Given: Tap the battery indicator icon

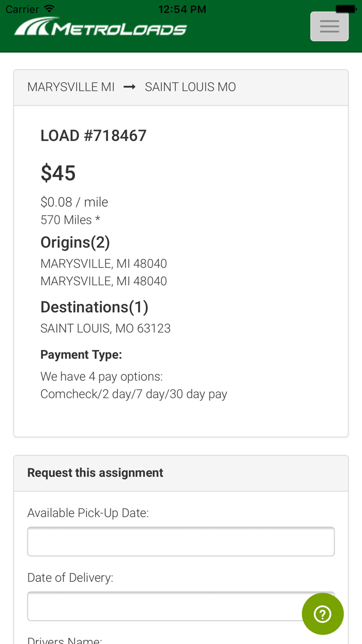Looking at the screenshot, I should click(x=345, y=9).
